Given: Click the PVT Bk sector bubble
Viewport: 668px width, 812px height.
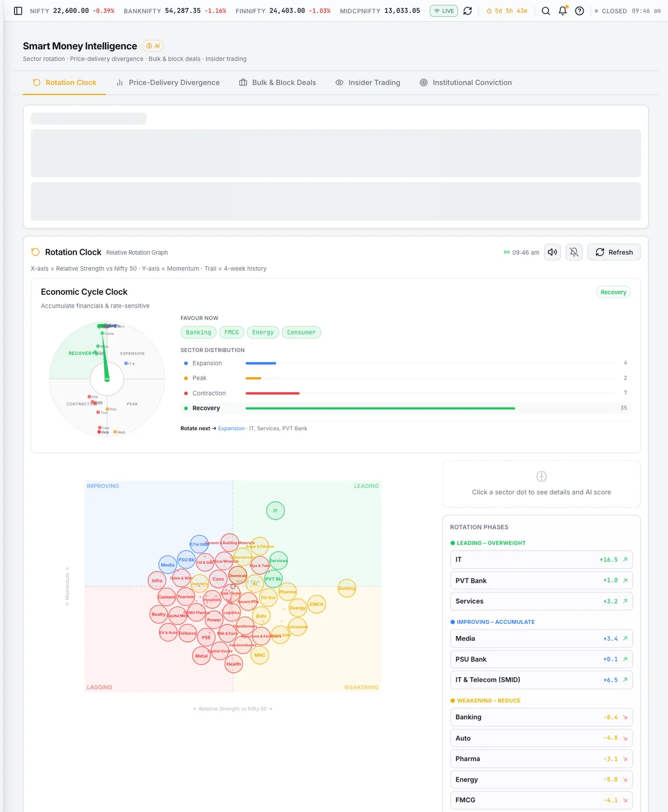Looking at the screenshot, I should 273,579.
